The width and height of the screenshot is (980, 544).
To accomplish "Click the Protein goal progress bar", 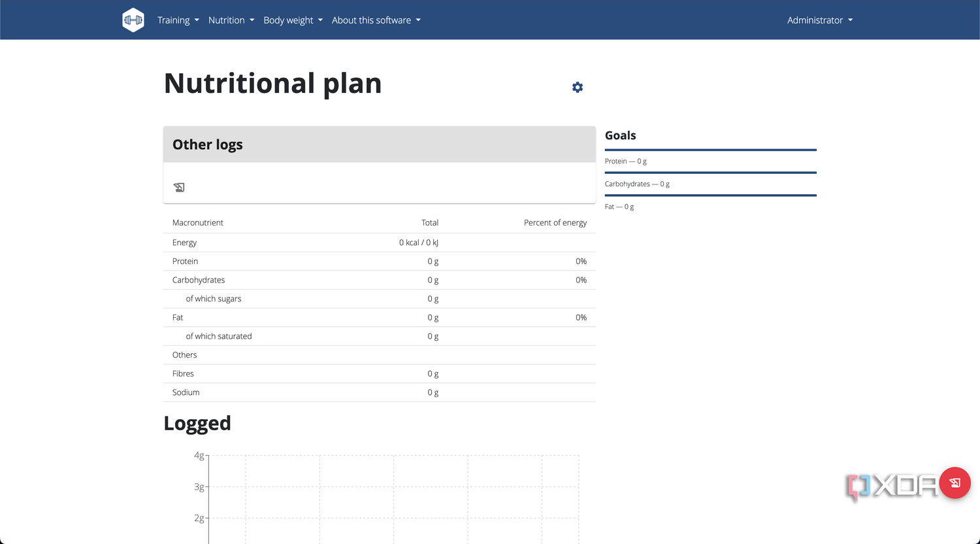I will 711,150.
